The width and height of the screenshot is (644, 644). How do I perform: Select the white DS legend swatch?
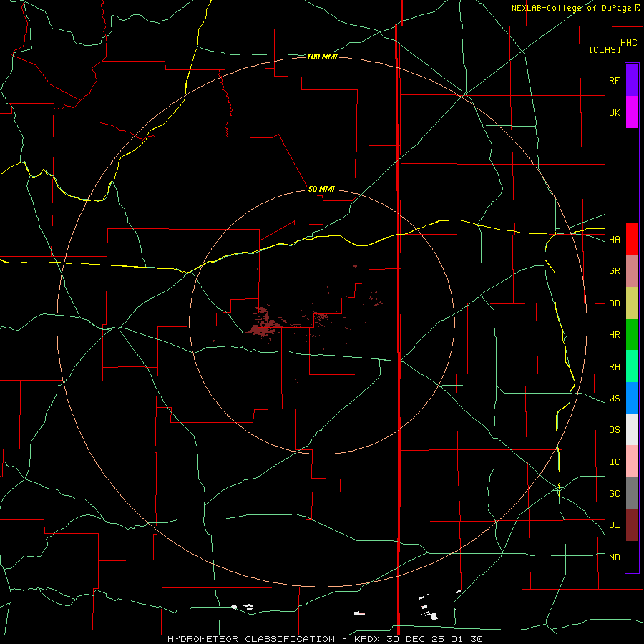[632, 429]
